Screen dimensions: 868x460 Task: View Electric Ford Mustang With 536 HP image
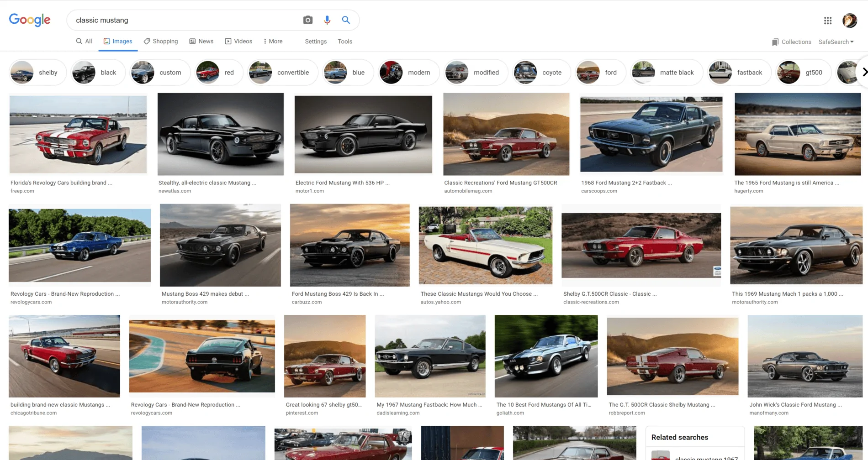tap(363, 134)
